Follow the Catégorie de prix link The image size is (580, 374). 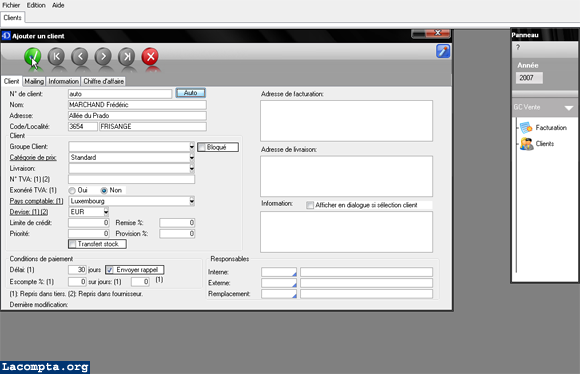(33, 158)
